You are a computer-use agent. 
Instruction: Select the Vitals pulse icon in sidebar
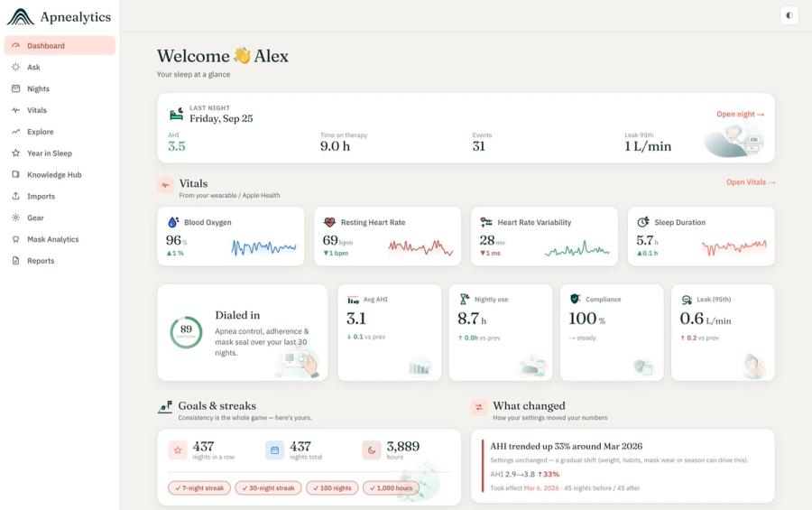[16, 110]
